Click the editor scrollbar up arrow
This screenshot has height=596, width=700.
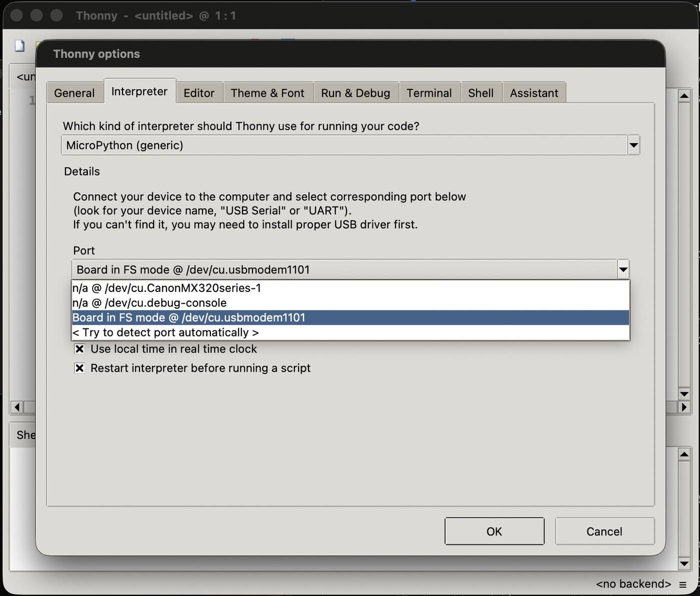point(684,95)
